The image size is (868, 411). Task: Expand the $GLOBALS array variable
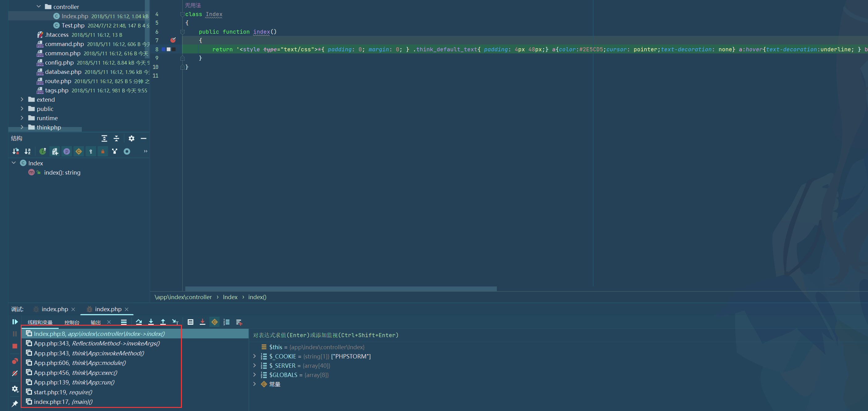pyautogui.click(x=255, y=375)
